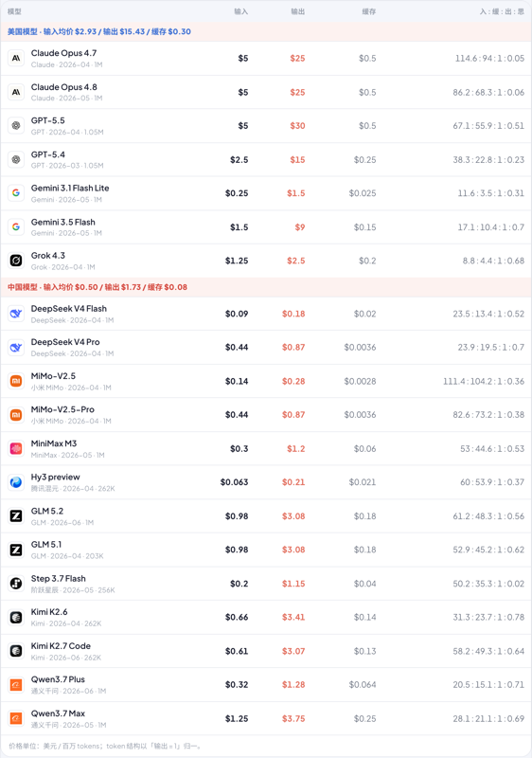
Task: Click the MiniMax M3 pink icon
Action: click(x=16, y=448)
